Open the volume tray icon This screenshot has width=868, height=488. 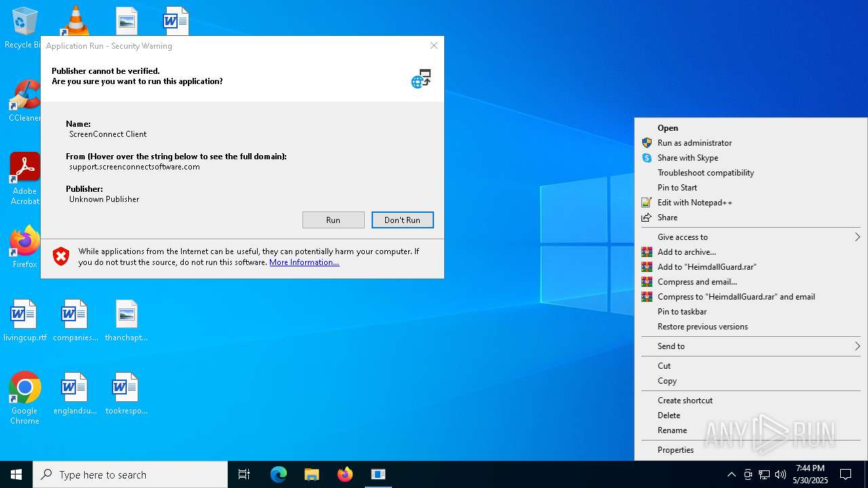(x=781, y=474)
